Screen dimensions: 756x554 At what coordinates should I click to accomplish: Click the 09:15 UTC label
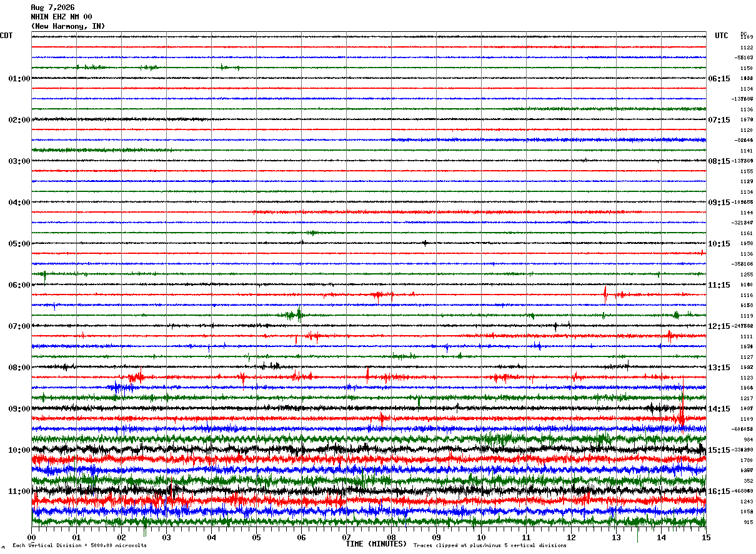coord(719,203)
